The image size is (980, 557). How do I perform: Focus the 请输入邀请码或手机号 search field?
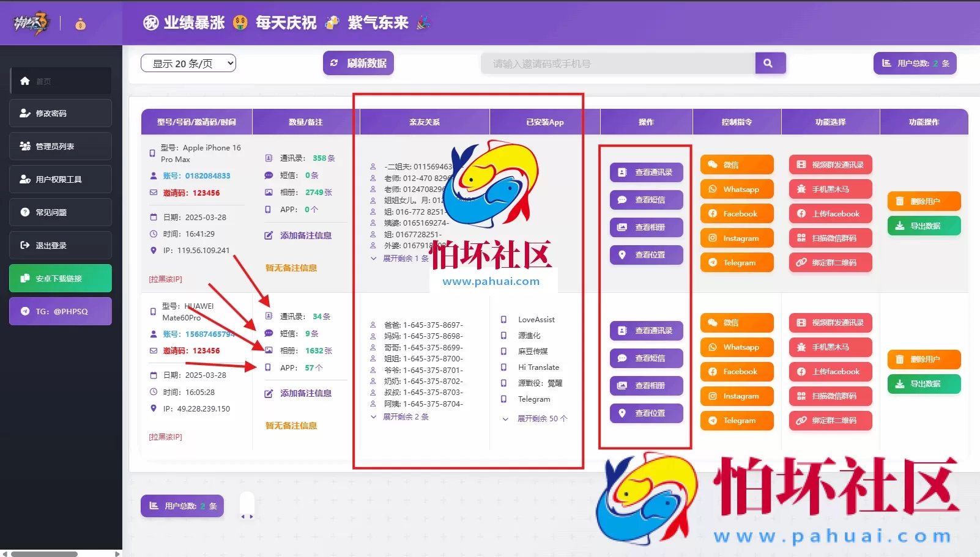click(x=617, y=64)
